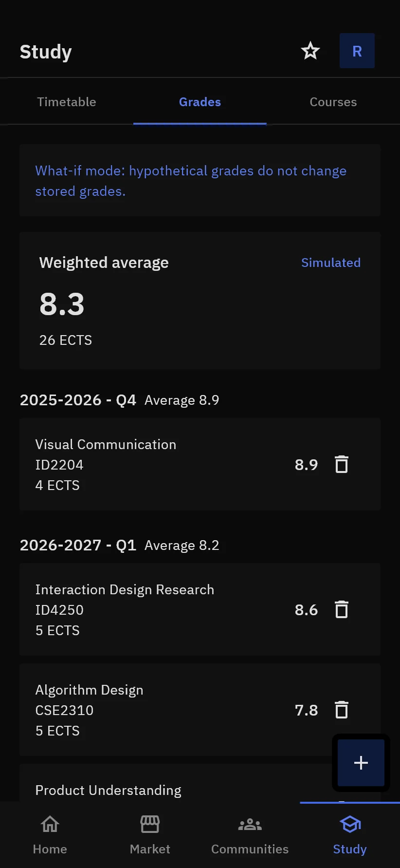Tap the plus add grade button
This screenshot has width=400, height=868.
point(361,762)
